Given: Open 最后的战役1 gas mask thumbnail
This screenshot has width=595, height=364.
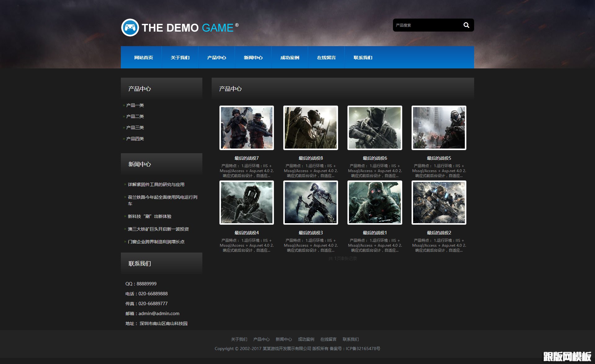Looking at the screenshot, I should tap(375, 203).
